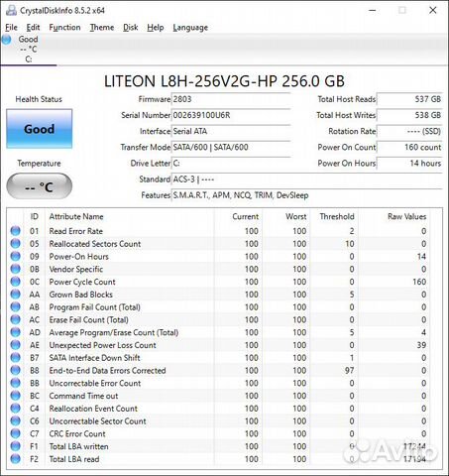Click the Good health status button
The height and width of the screenshot is (476, 449).
point(40,129)
